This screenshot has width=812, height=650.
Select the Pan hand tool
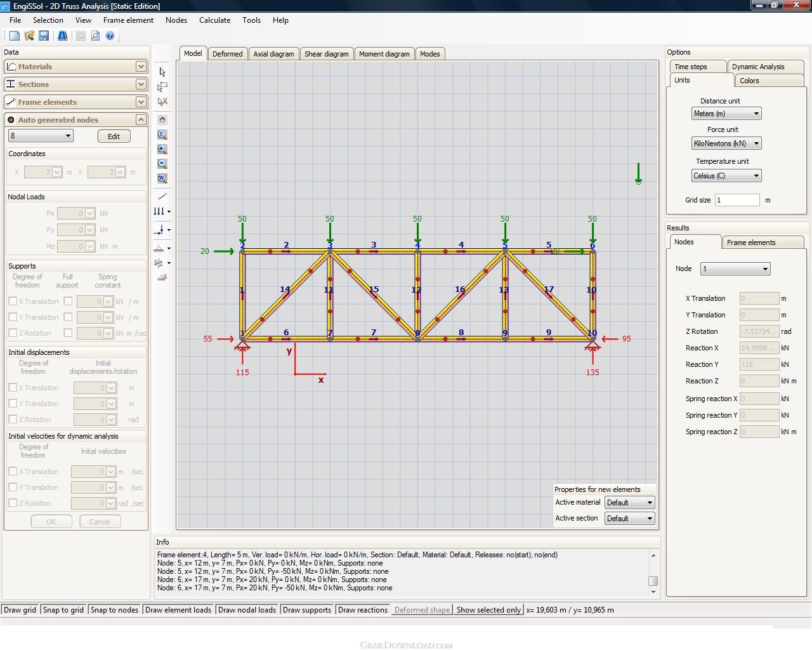(162, 120)
